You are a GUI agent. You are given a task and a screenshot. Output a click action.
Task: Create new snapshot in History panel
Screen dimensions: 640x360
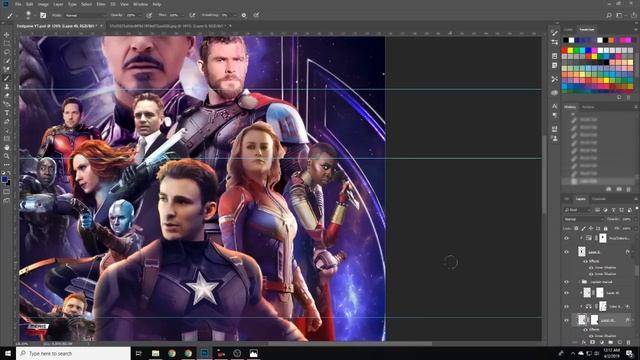[x=619, y=189]
